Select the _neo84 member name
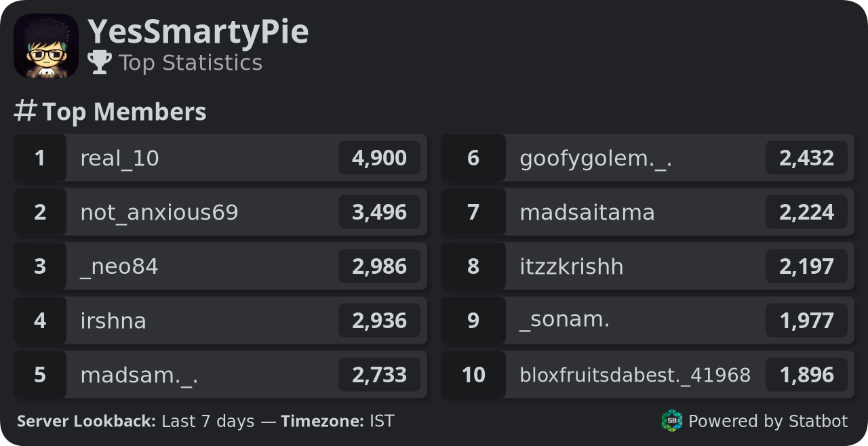868x446 pixels. [x=119, y=267]
